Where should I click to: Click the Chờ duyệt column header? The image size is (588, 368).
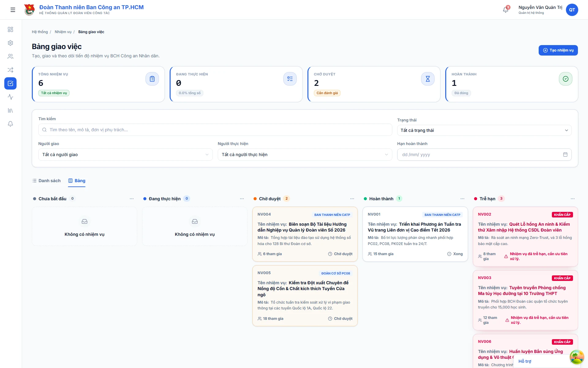pyautogui.click(x=270, y=199)
